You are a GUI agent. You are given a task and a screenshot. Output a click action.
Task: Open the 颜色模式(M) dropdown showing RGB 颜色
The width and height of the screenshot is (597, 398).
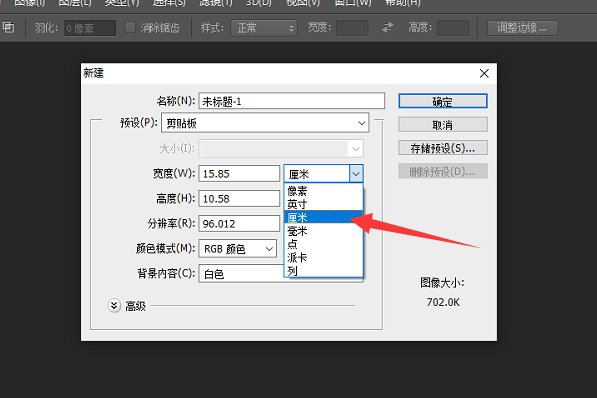(x=238, y=249)
